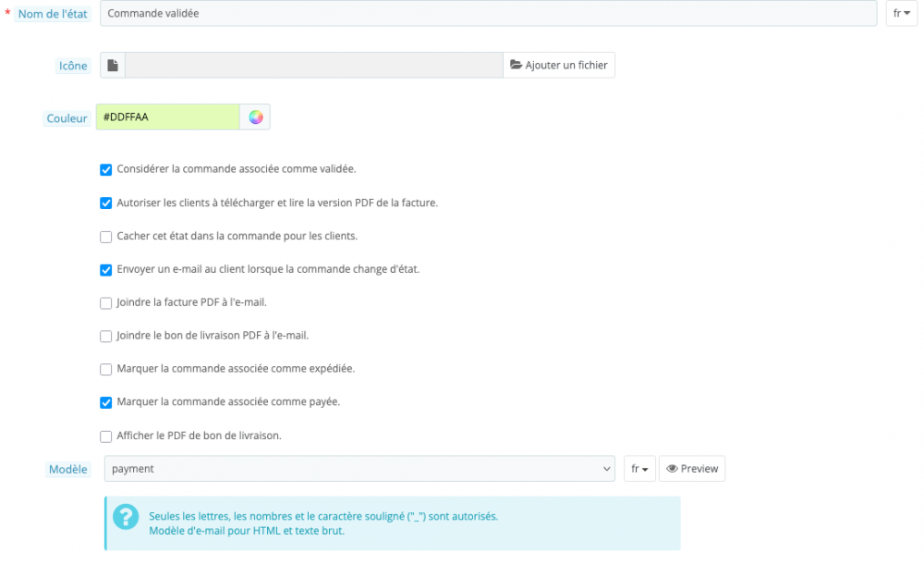This screenshot has width=924, height=565.
Task: Click the file icon beside the Icône field
Action: [112, 65]
